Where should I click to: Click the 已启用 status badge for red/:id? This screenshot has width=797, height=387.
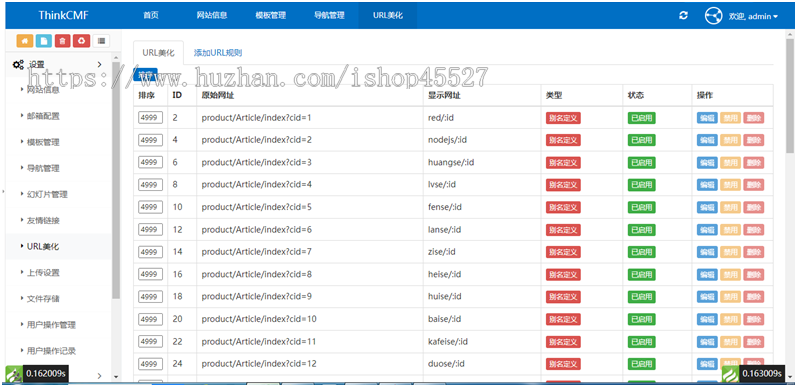[641, 118]
